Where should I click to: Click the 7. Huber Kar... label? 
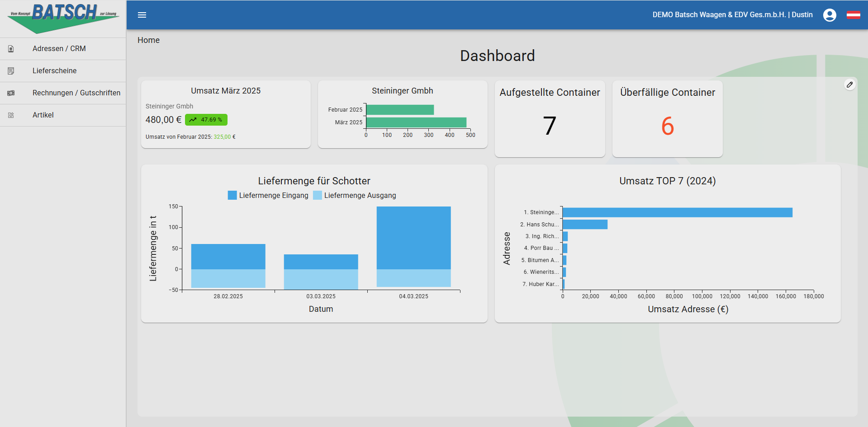[x=541, y=284]
